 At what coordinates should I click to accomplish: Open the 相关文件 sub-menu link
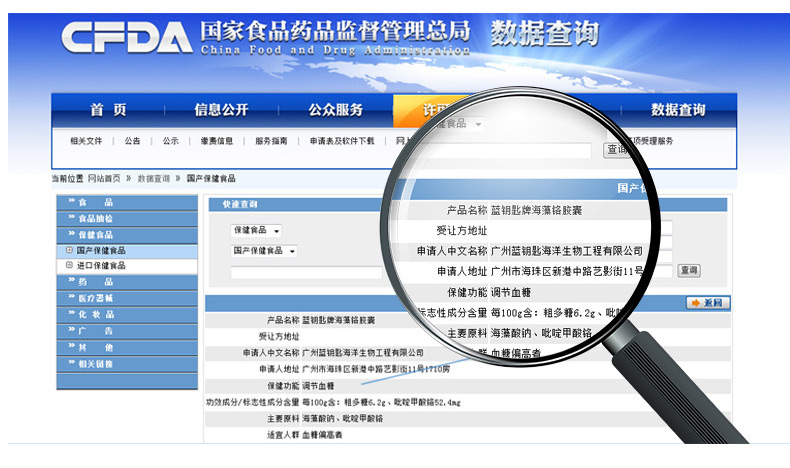point(86,141)
